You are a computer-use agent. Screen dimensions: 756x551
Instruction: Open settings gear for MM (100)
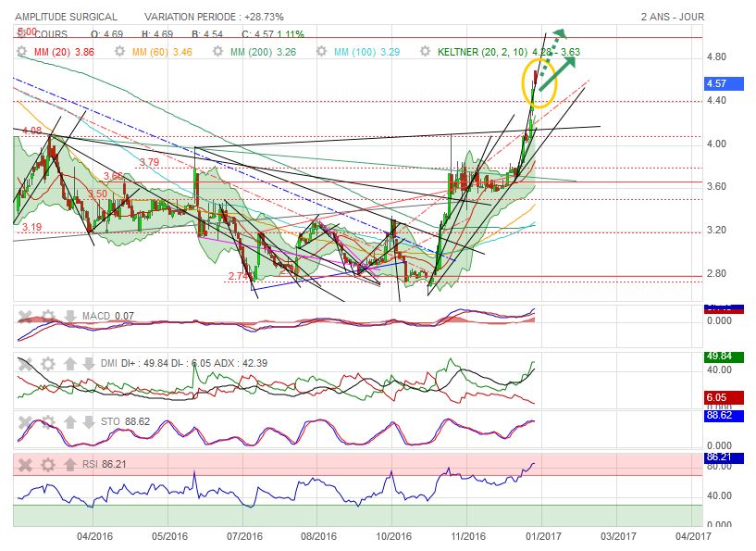point(322,51)
